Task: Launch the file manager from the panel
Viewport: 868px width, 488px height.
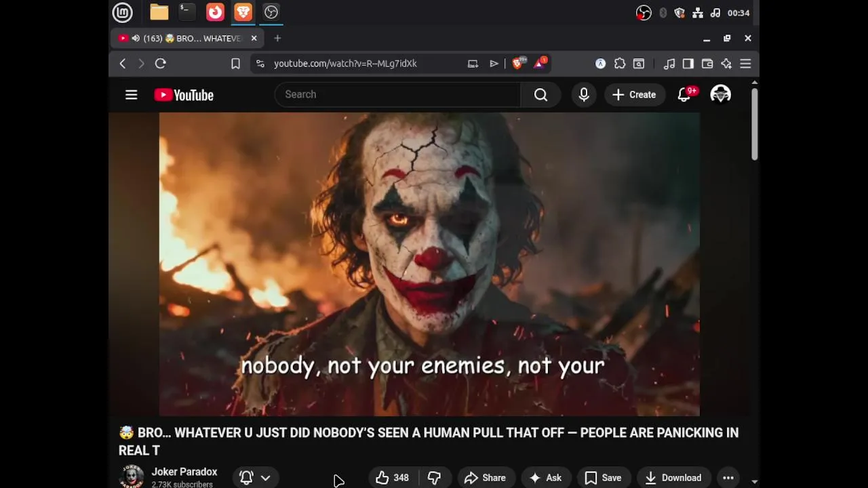Action: [159, 12]
